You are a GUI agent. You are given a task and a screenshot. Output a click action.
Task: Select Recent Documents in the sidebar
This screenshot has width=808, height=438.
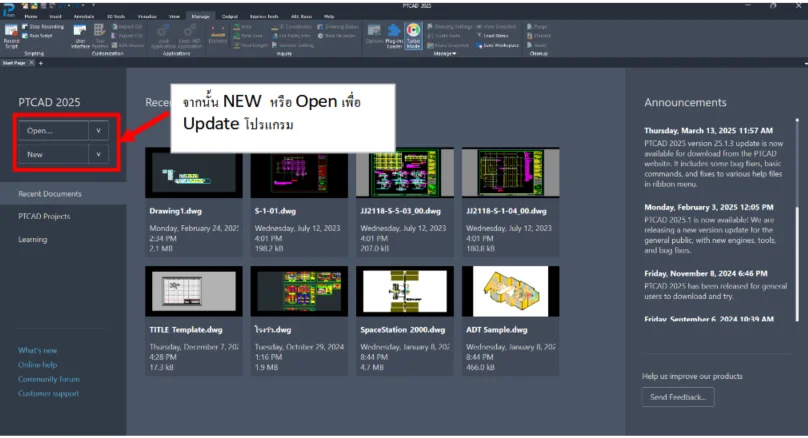click(63, 194)
